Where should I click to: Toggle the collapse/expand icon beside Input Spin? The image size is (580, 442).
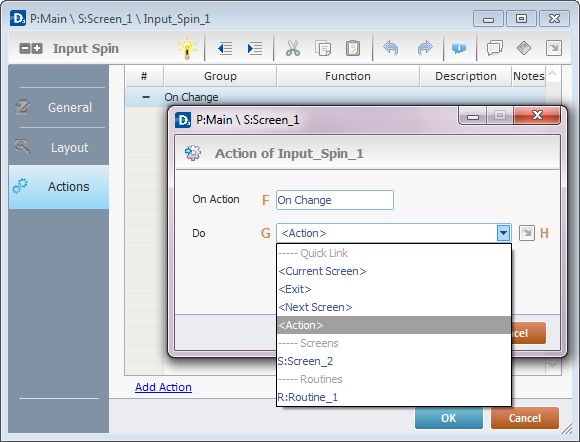tap(31, 48)
